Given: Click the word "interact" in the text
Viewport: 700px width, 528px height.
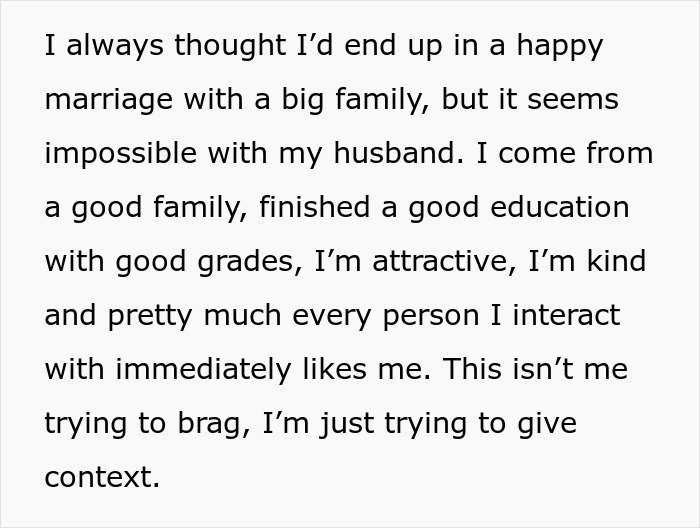Looking at the screenshot, I should point(566,315).
